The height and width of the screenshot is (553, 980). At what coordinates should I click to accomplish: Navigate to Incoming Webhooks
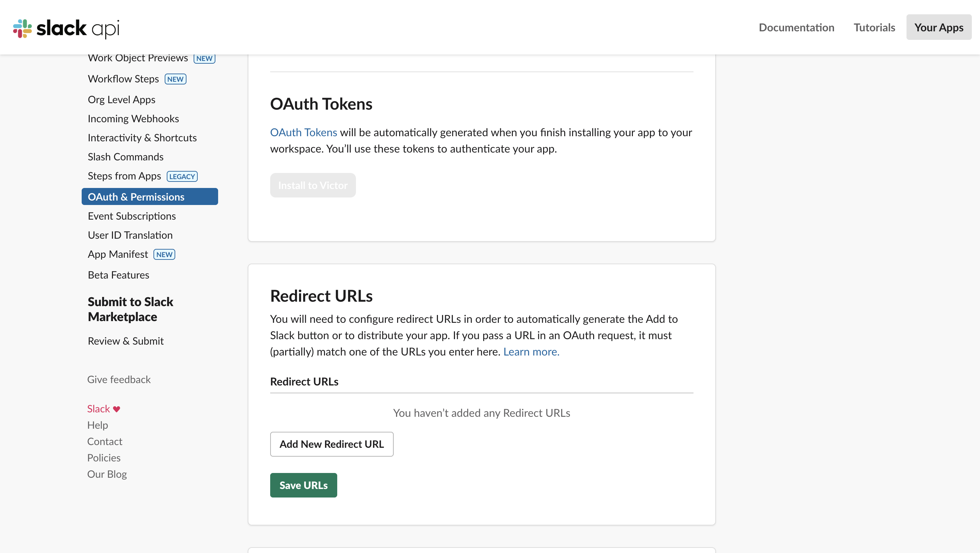point(133,118)
